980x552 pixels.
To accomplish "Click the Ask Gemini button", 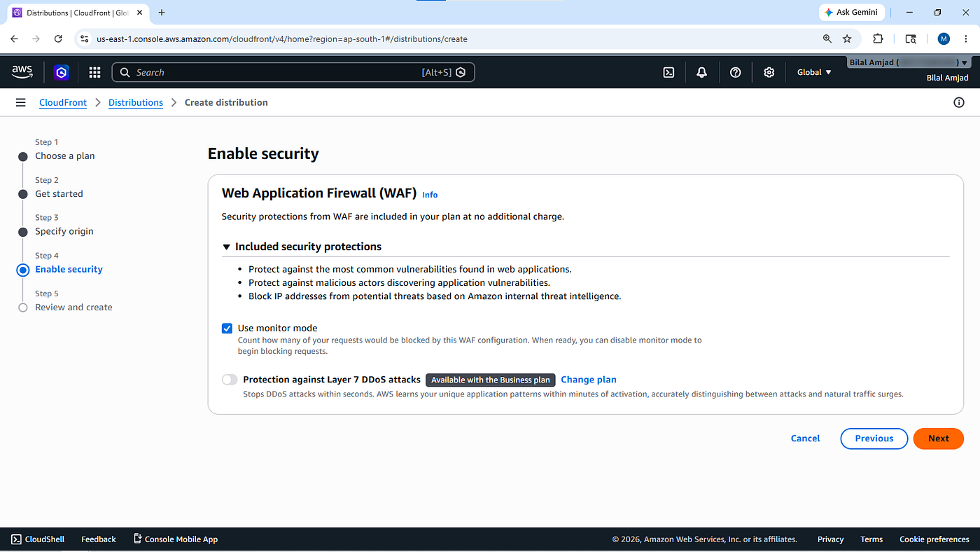I will click(x=853, y=13).
